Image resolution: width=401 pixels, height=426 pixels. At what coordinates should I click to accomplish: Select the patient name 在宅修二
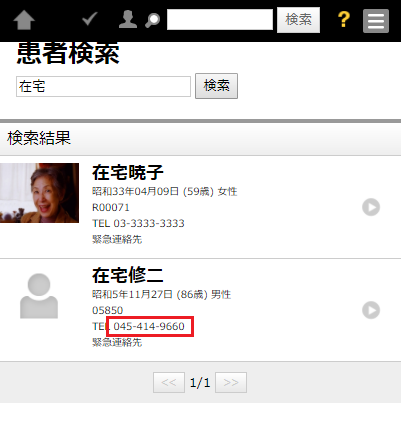(x=128, y=276)
